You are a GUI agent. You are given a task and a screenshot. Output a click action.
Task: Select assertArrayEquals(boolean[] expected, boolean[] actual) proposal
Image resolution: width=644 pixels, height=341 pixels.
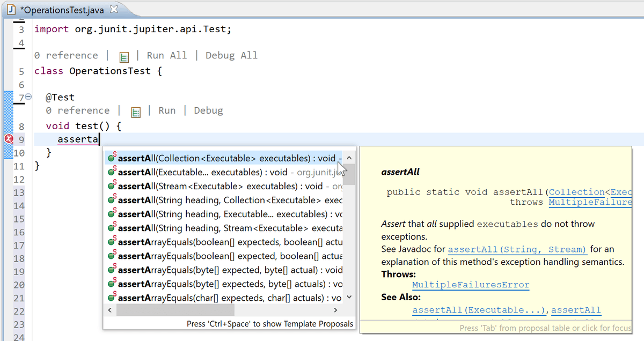[224, 256]
